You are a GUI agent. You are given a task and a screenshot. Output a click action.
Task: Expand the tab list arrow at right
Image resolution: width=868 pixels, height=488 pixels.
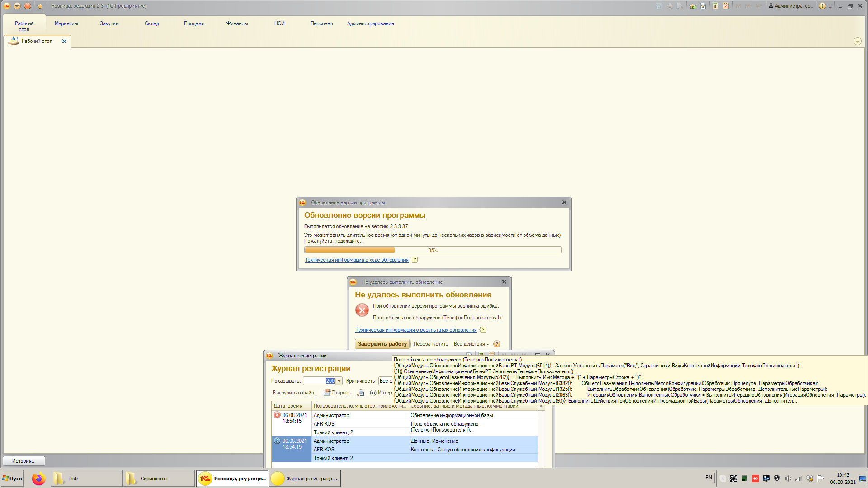[x=857, y=41]
